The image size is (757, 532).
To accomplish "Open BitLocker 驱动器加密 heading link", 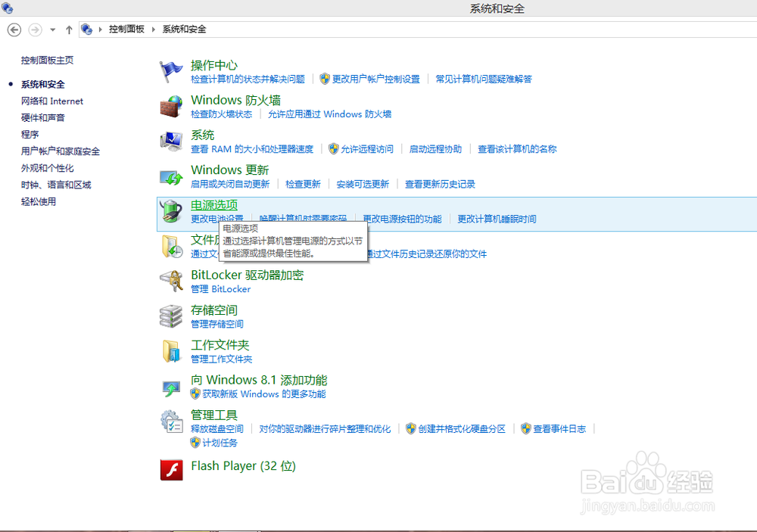I will tap(248, 275).
